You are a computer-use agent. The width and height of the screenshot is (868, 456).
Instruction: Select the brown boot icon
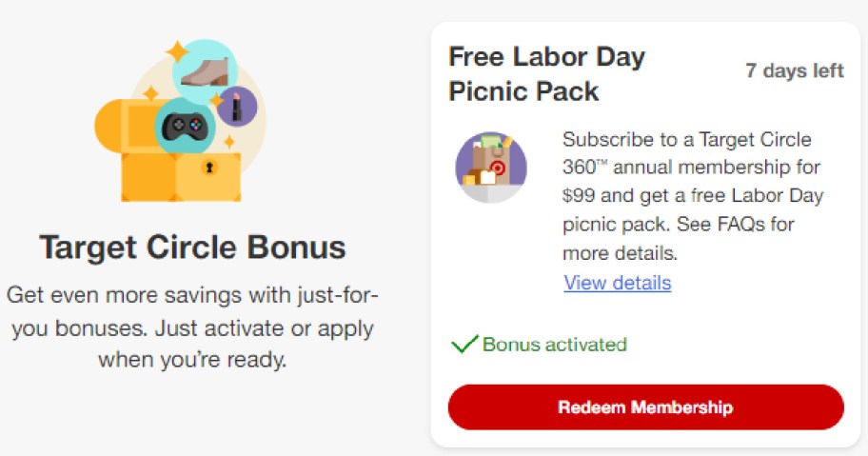[204, 71]
